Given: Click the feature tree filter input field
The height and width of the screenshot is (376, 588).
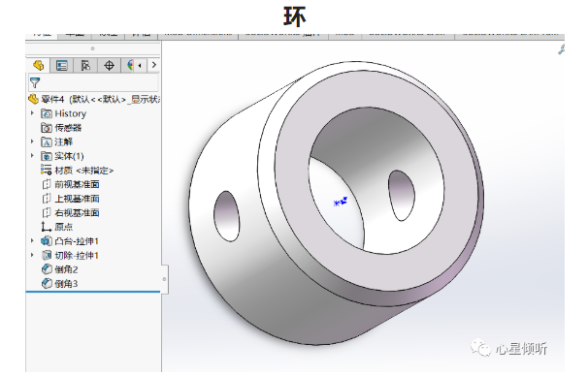Looking at the screenshot, I should [94, 82].
